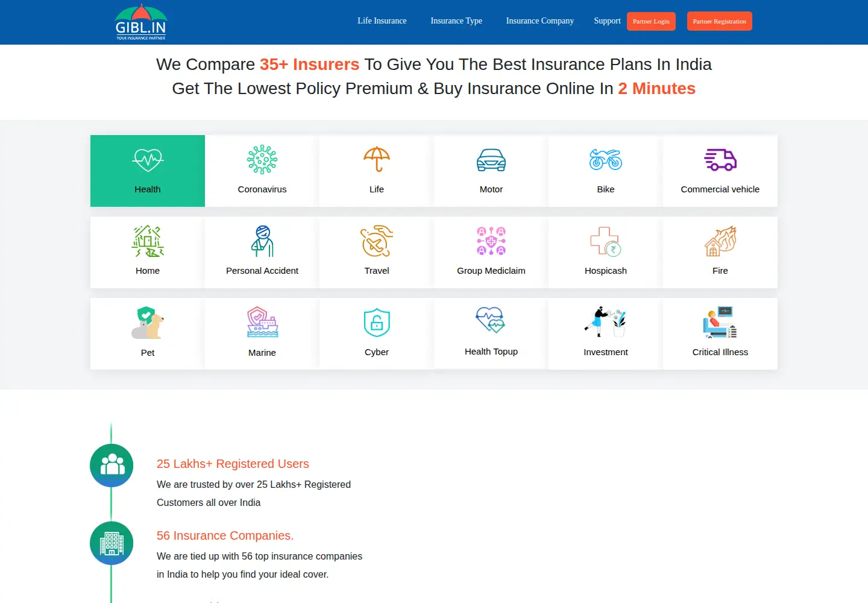This screenshot has height=603, width=868.
Task: Click the 'Health Topup' label text
Action: click(491, 352)
